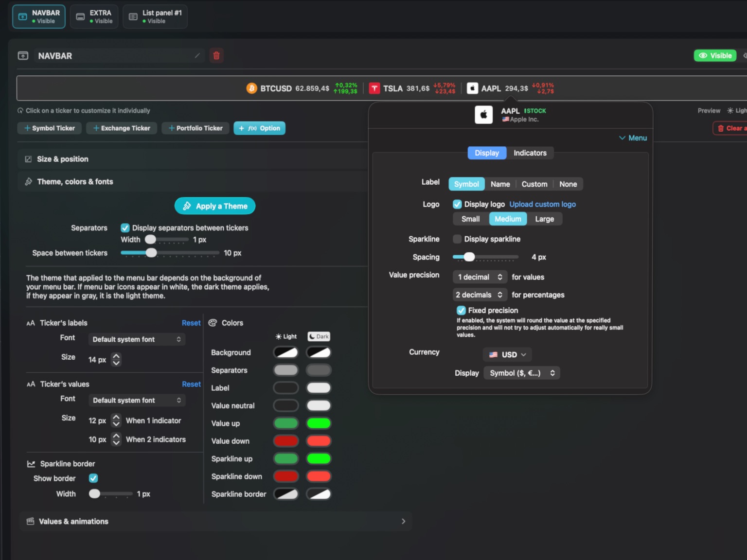Uncheck the Fixed precision checkbox

click(461, 310)
